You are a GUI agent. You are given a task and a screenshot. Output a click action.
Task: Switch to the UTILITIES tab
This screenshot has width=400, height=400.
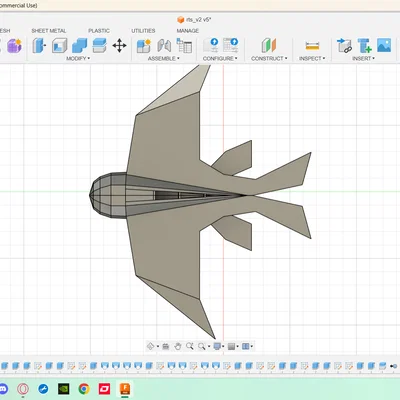point(143,31)
